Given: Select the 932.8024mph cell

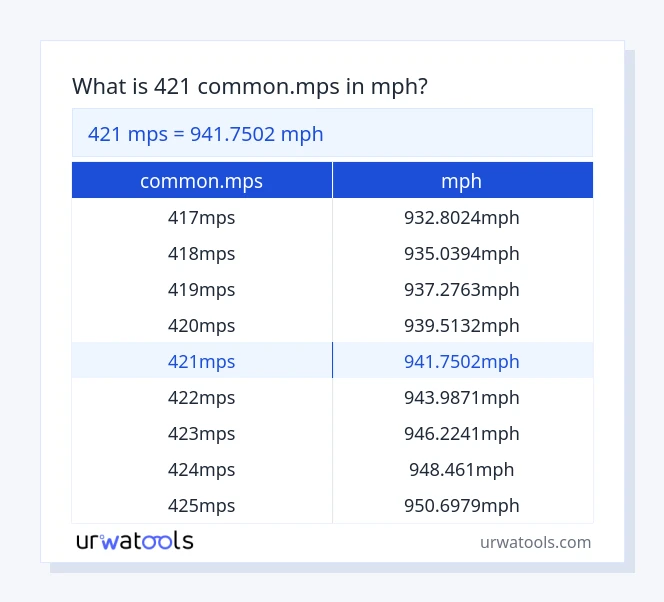Looking at the screenshot, I should 461,217.
